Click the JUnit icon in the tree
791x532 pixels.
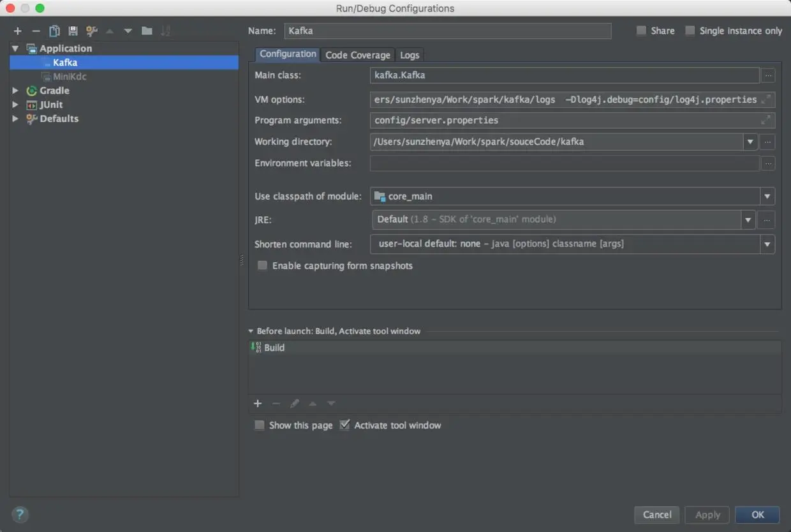pos(31,105)
